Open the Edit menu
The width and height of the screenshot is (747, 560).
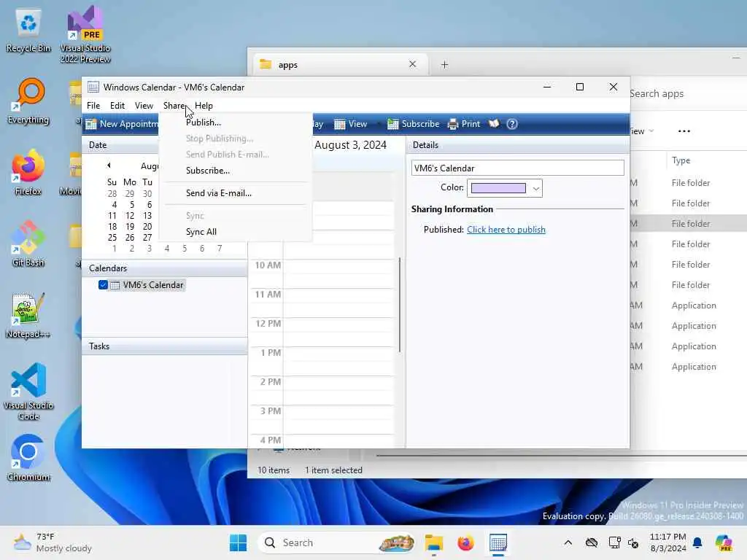pos(117,106)
